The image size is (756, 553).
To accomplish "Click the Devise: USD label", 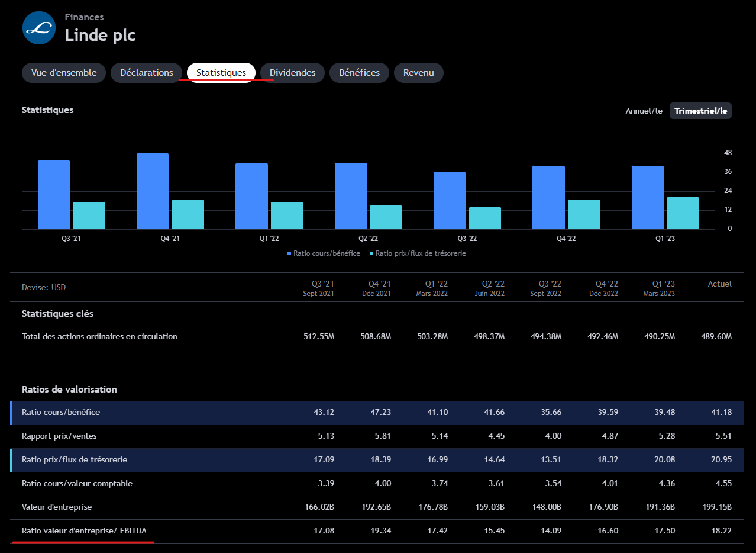I will click(44, 288).
